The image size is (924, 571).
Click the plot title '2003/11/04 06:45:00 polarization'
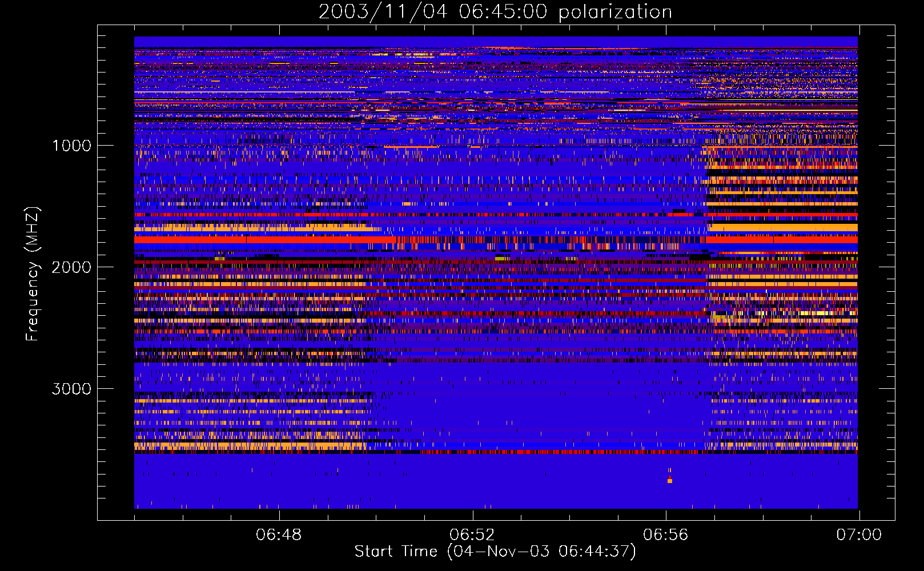click(x=495, y=12)
